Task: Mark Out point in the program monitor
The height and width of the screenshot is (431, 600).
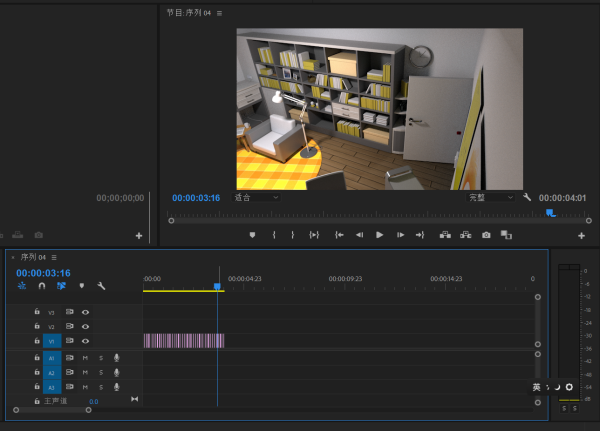Action: (x=293, y=235)
